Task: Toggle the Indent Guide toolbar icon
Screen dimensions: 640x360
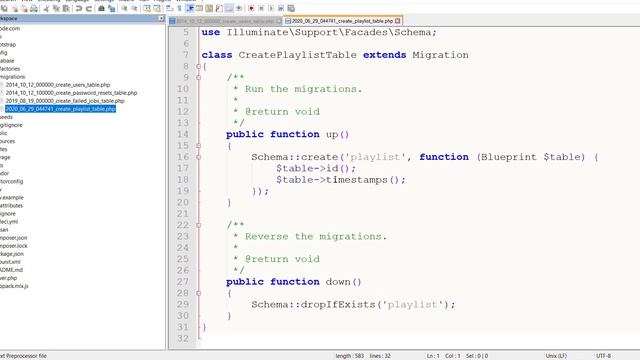Action: (190, 8)
